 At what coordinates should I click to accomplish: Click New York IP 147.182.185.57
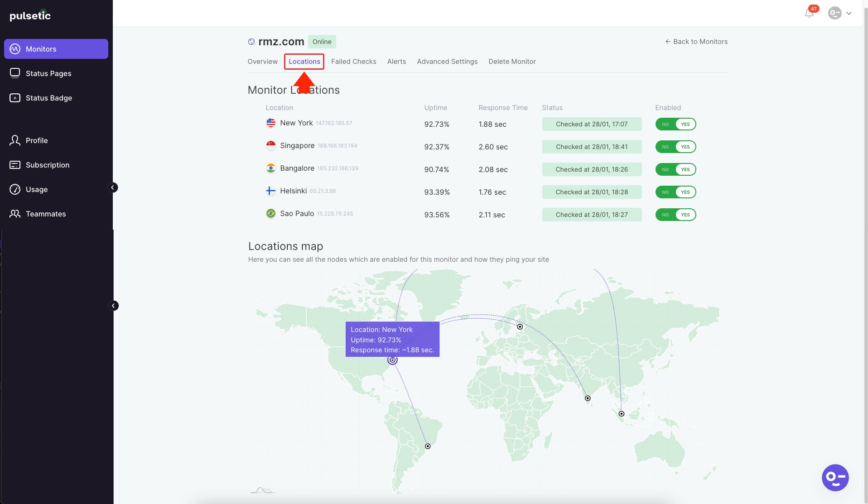pyautogui.click(x=334, y=123)
